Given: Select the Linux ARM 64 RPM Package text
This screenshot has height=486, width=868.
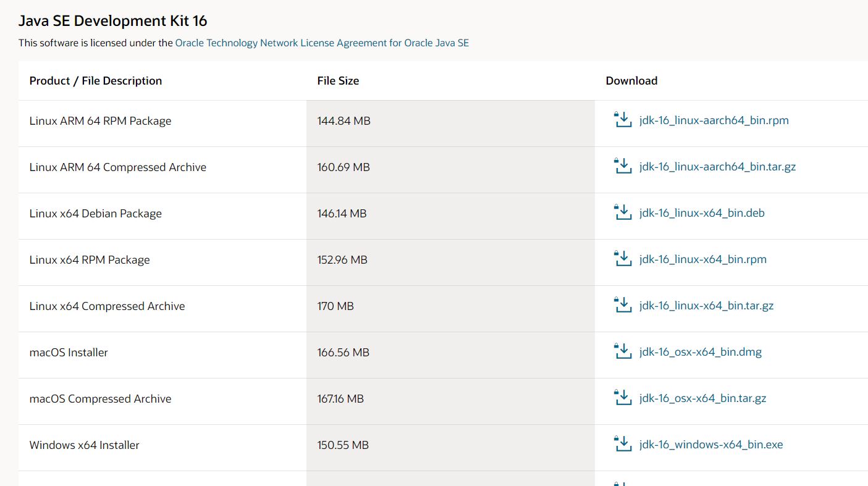Looking at the screenshot, I should point(100,121).
